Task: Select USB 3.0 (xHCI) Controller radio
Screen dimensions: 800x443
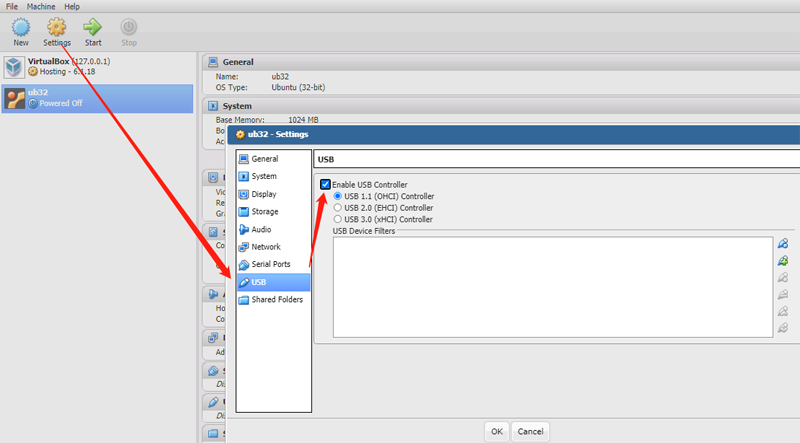Action: pyautogui.click(x=337, y=219)
